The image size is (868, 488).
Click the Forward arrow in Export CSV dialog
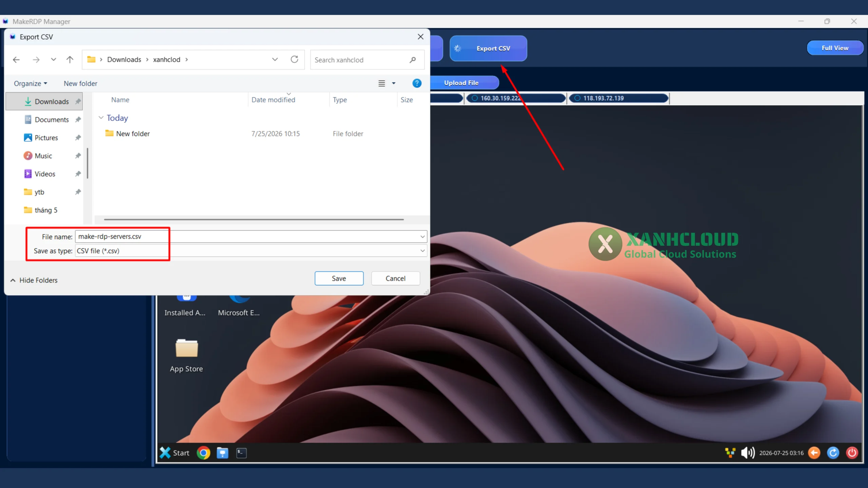coord(36,60)
